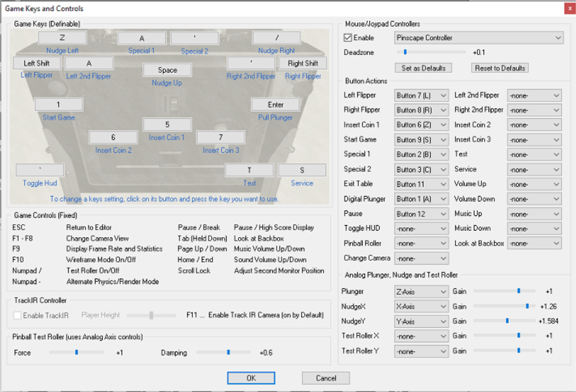Open the Toggle HUD button dropdown
This screenshot has width=576, height=392.
pos(422,229)
